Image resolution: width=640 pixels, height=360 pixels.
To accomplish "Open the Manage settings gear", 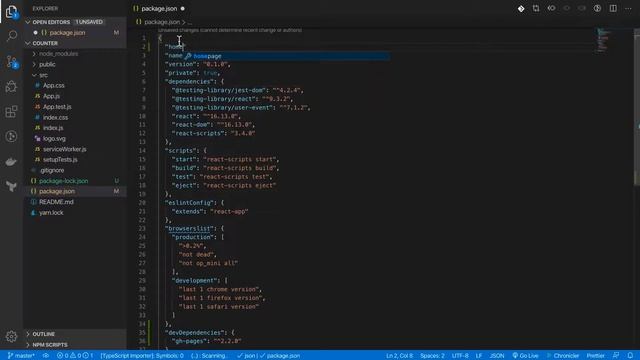I will click(11, 336).
